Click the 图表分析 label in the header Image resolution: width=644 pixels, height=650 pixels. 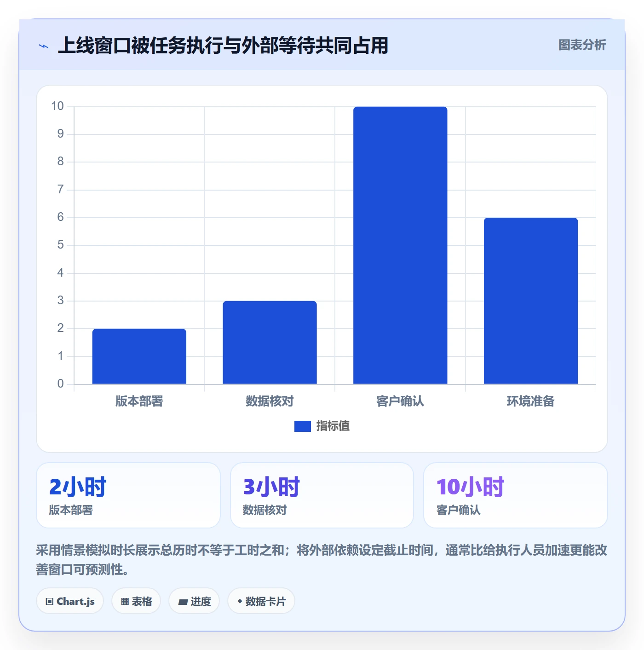pyautogui.click(x=582, y=45)
